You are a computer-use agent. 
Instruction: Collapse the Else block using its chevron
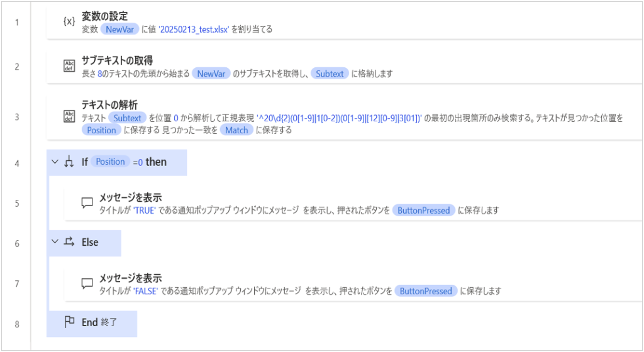click(55, 242)
